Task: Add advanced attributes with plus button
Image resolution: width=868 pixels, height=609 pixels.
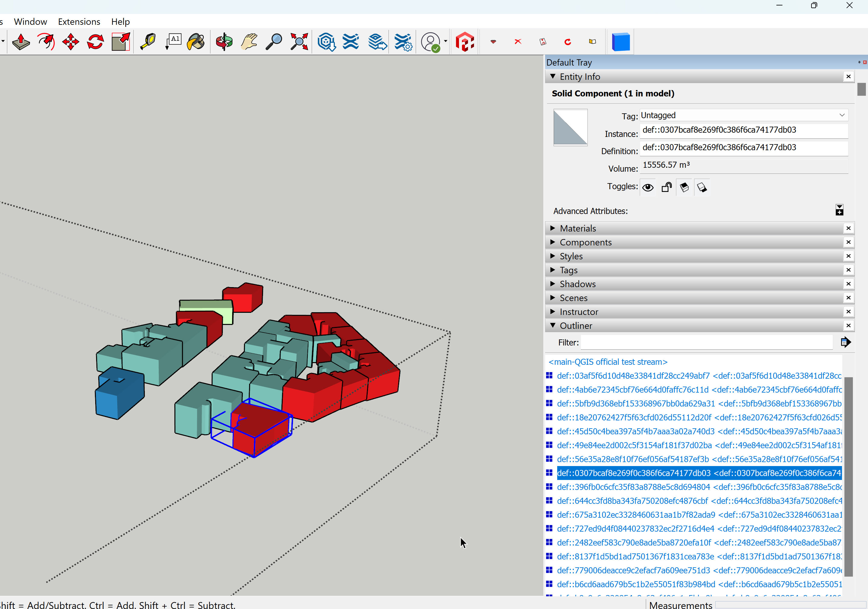Action: coord(839,210)
